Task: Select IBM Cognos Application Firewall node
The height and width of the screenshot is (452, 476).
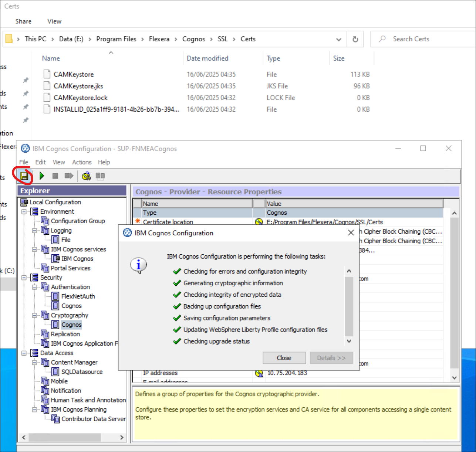Action: pyautogui.click(x=85, y=344)
